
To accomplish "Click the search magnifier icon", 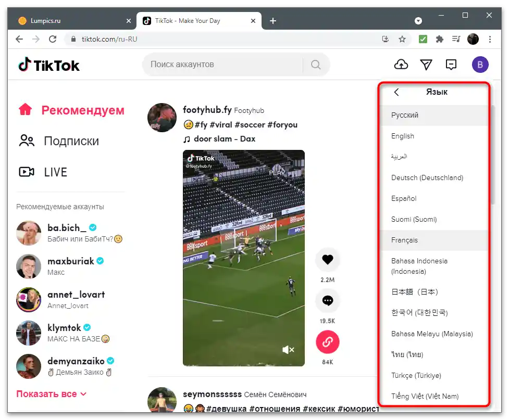I will tap(316, 65).
